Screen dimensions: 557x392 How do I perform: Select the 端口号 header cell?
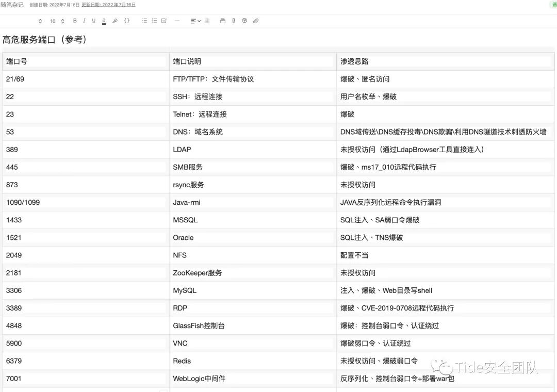(86, 61)
